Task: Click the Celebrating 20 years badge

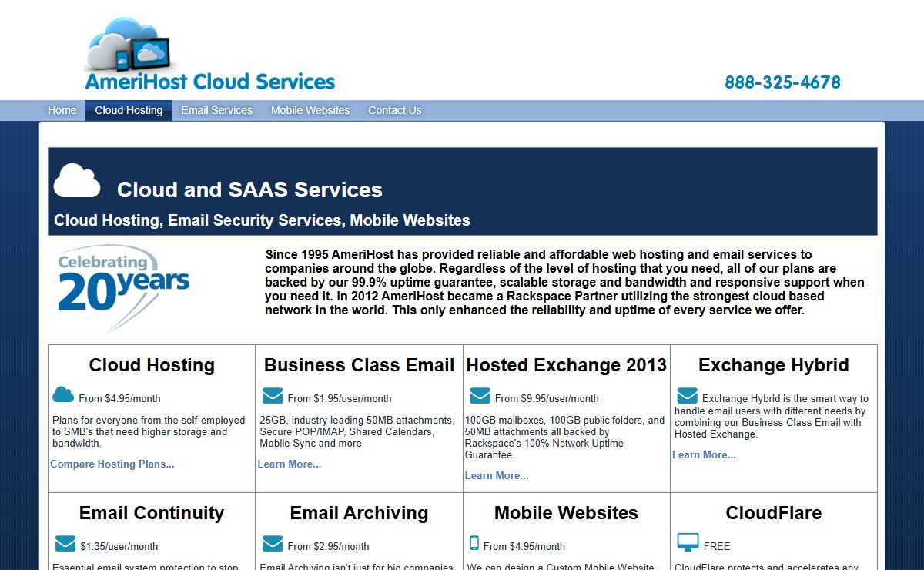Action: pos(123,288)
